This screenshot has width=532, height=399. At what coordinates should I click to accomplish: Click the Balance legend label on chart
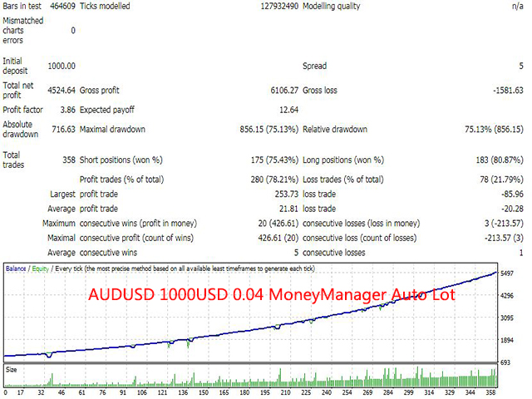[16, 268]
